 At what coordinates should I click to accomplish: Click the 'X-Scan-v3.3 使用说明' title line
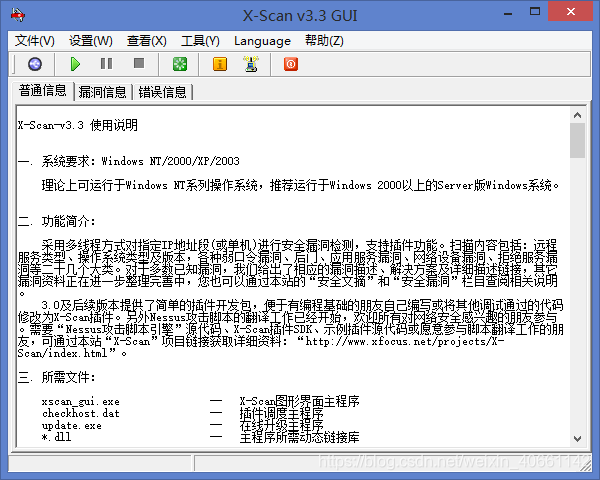pos(77,125)
